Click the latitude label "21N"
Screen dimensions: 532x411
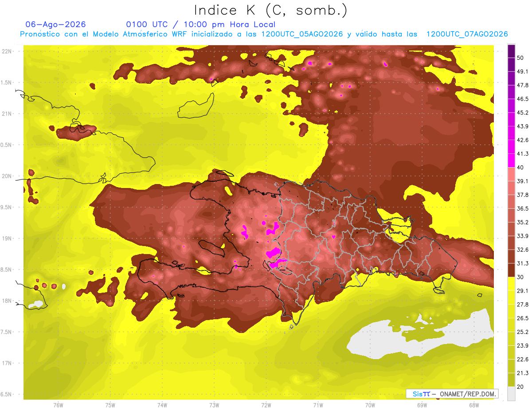[x=8, y=114]
